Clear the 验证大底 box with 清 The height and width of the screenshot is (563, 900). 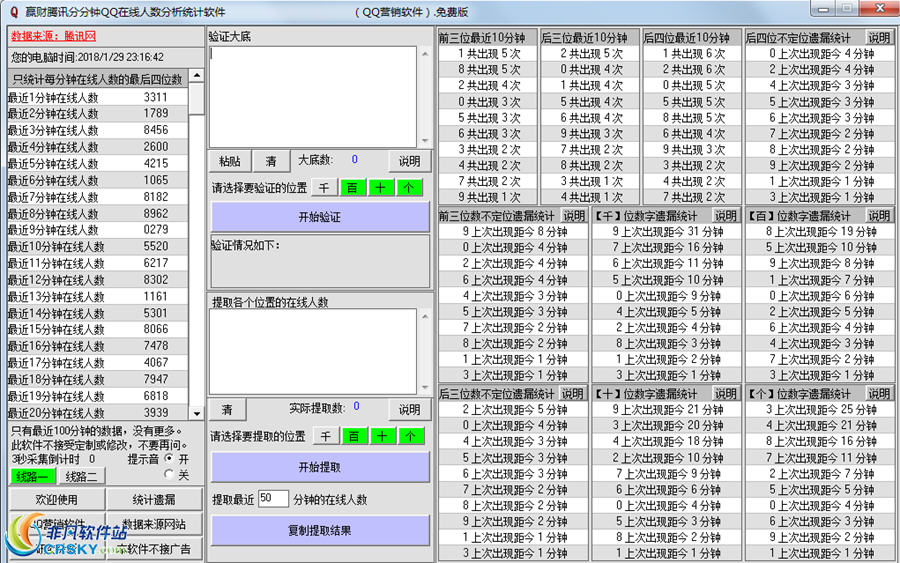pos(271,161)
